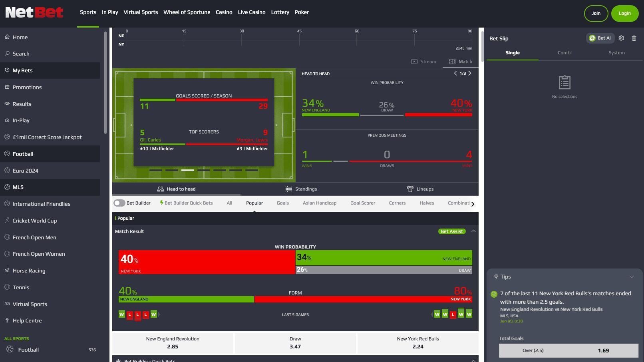The image size is (644, 362).
Task: Click the Login button
Action: pos(625,13)
